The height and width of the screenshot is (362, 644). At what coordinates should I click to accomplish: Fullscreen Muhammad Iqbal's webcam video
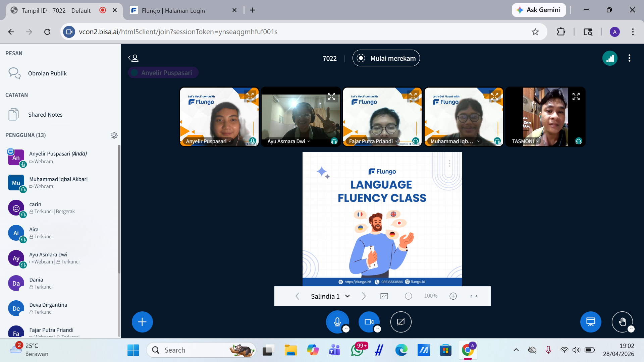coord(494,97)
